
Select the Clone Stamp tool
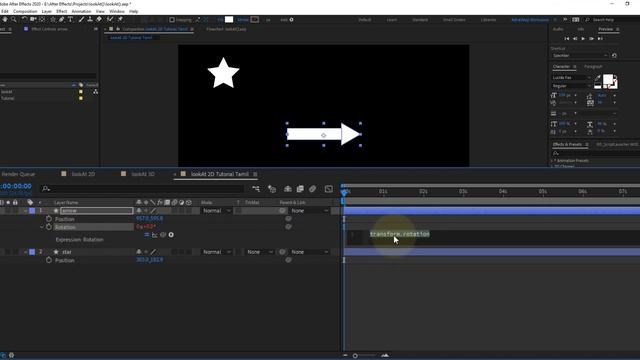90,19
